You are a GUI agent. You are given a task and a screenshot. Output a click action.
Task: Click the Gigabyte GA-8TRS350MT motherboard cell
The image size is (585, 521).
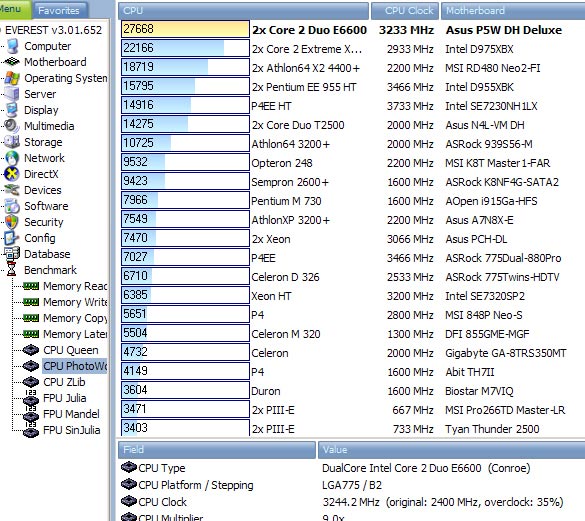pos(506,353)
